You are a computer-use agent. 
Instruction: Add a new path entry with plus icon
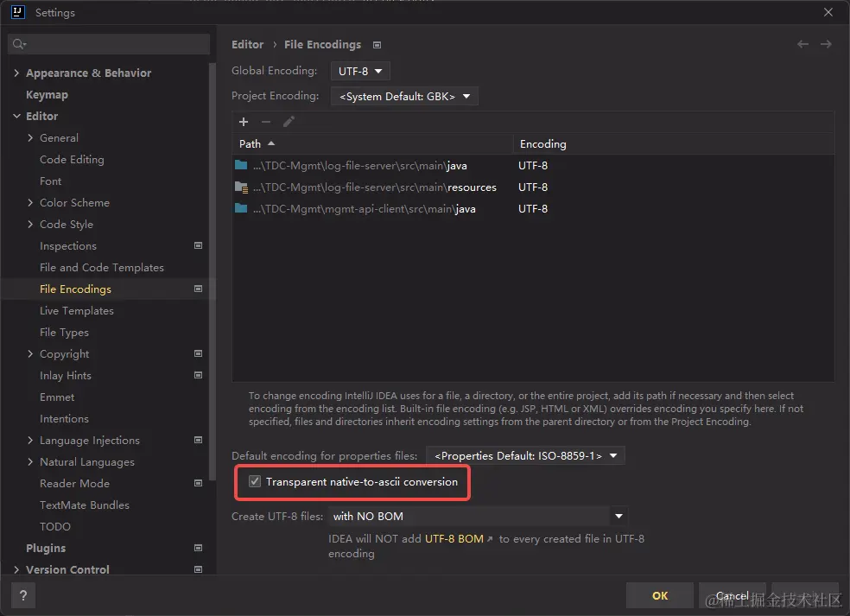243,122
